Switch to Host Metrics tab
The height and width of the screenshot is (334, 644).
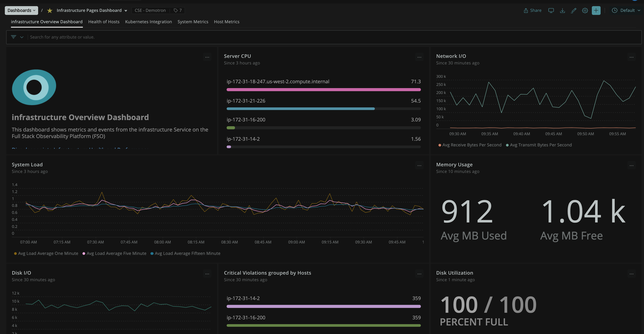point(226,22)
